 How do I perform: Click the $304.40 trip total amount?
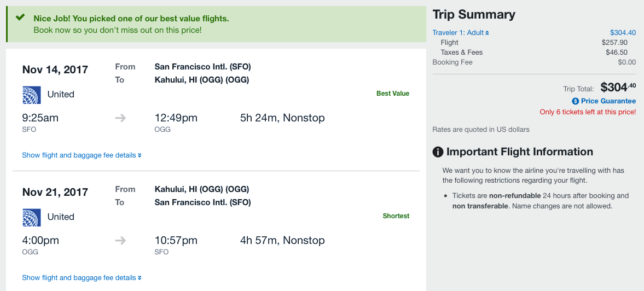[x=618, y=88]
